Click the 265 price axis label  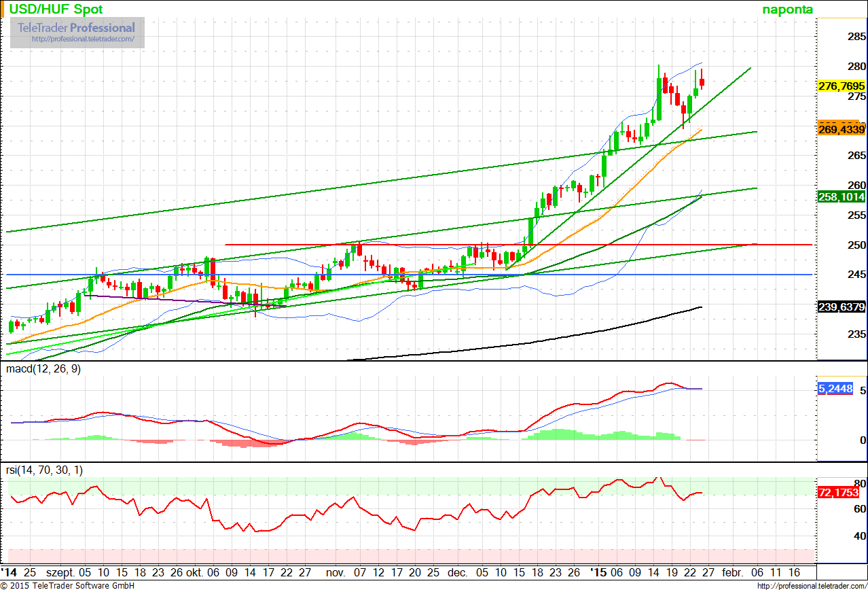click(856, 156)
